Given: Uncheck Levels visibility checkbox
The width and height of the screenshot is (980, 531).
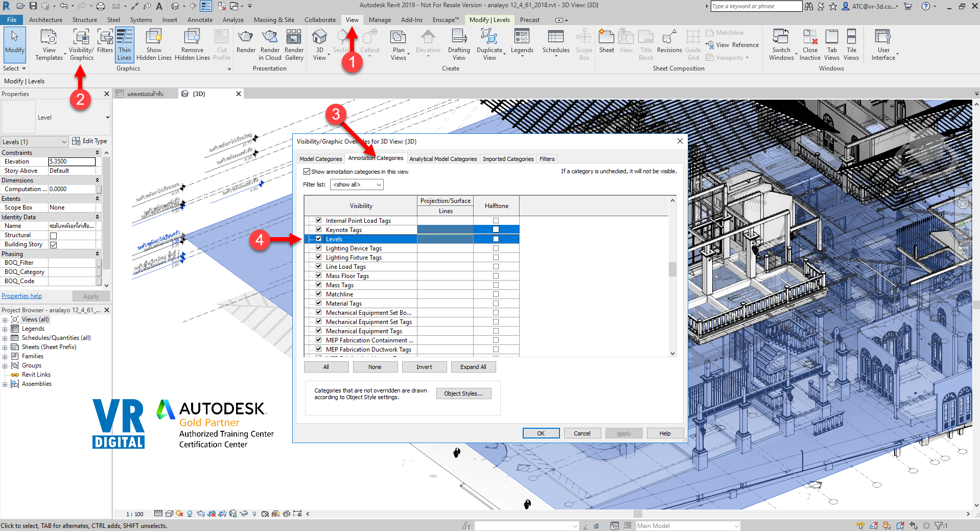Looking at the screenshot, I should point(318,239).
